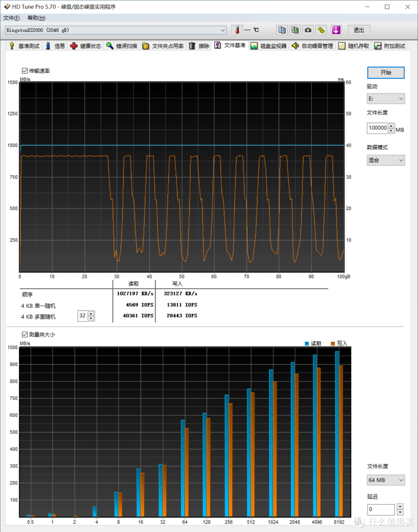Expand the KingstonXS2000 drive selection dropdown
Screen dimensions: 418x532
point(115,30)
